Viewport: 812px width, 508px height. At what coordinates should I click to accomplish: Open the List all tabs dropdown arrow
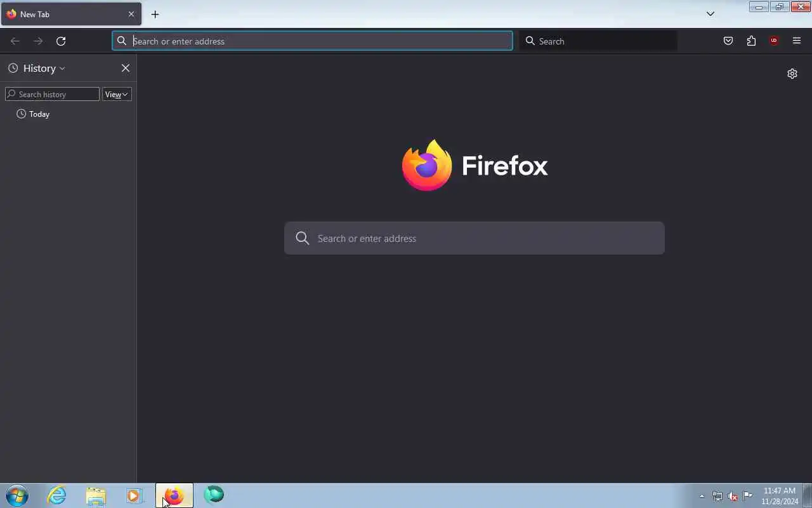(x=710, y=14)
